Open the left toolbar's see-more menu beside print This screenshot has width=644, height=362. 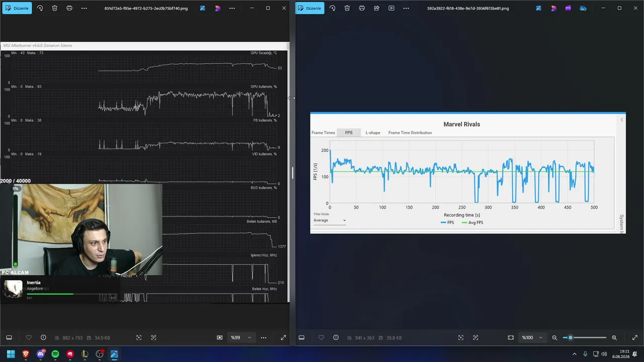(x=84, y=8)
